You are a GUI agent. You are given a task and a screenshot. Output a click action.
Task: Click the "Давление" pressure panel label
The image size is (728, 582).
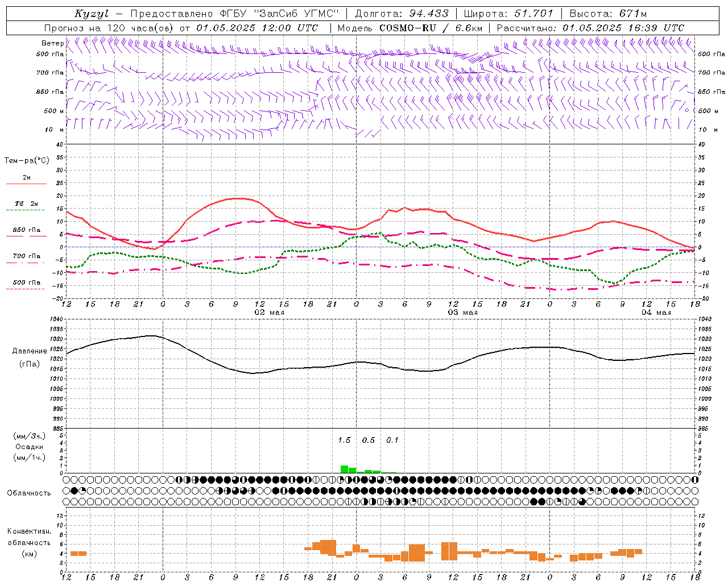tap(29, 351)
